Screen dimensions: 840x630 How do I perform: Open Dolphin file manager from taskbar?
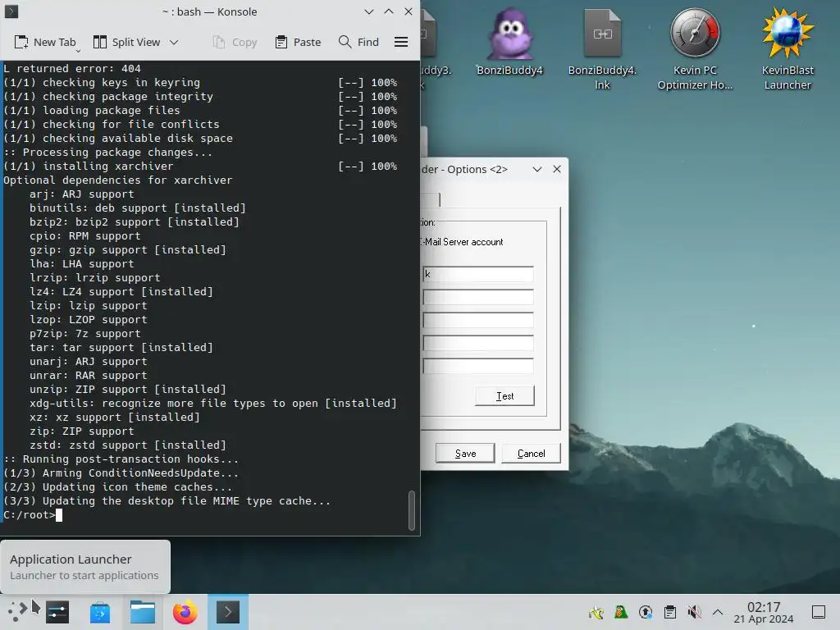point(143,612)
